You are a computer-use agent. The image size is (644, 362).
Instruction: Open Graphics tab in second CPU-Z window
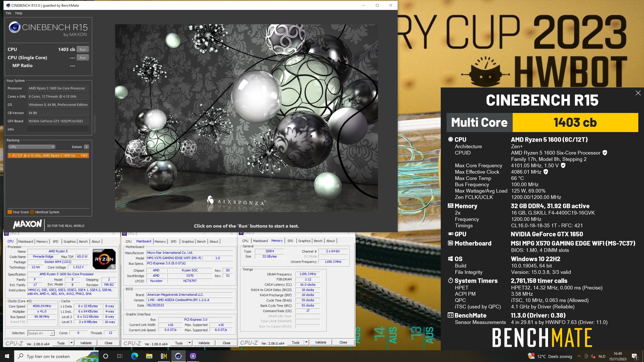[187, 241]
